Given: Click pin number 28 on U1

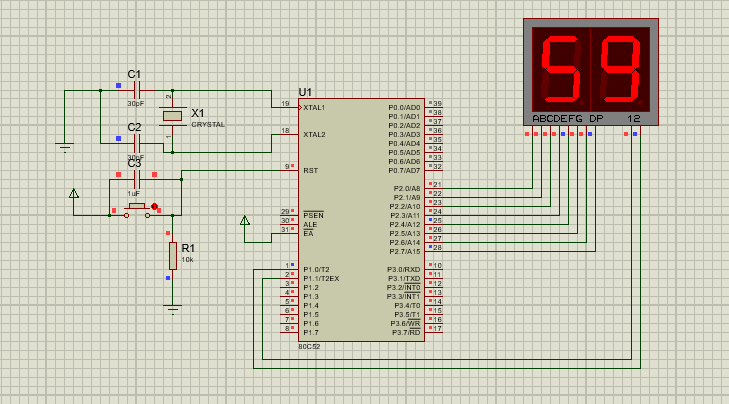Looking at the screenshot, I should click(437, 248).
